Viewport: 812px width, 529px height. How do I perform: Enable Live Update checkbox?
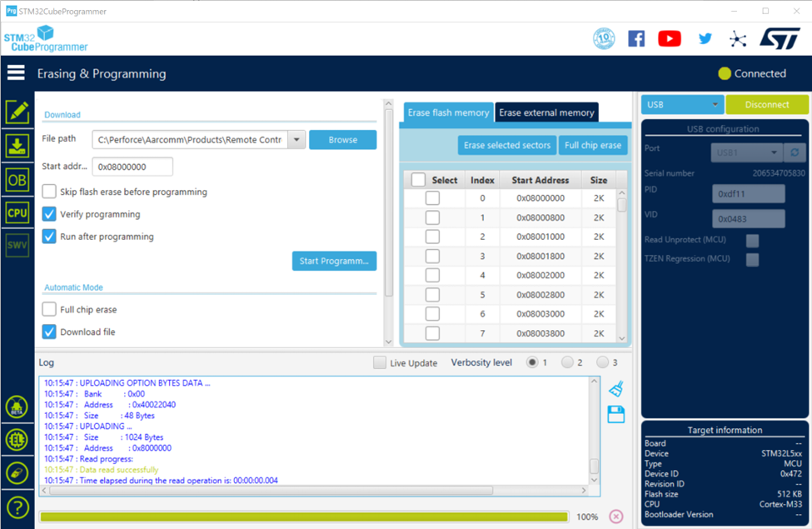pyautogui.click(x=380, y=362)
